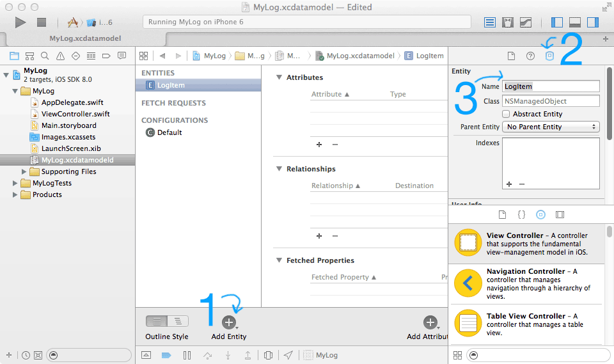
Task: Click the Add Attribute button
Action: [x=430, y=322]
